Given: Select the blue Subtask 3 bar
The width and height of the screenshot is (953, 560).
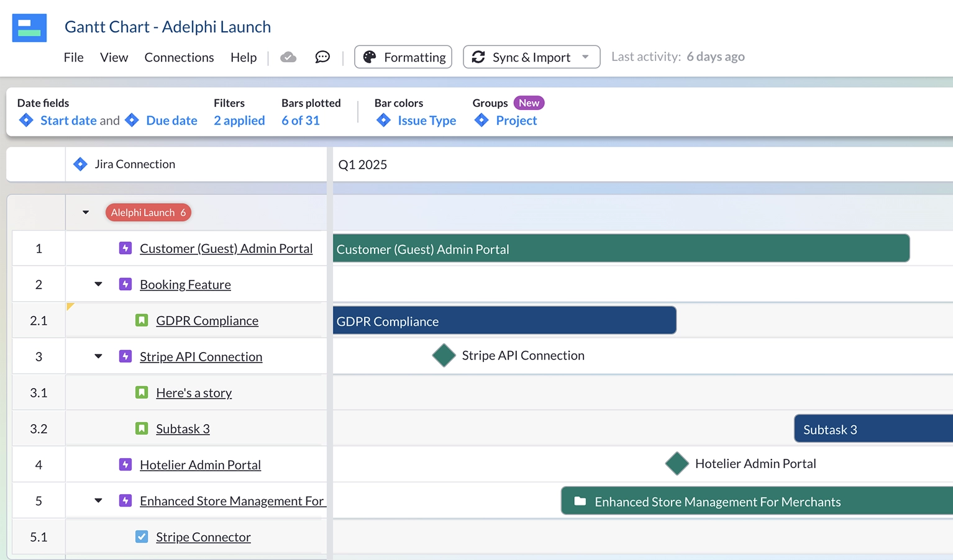Looking at the screenshot, I should 873,428.
